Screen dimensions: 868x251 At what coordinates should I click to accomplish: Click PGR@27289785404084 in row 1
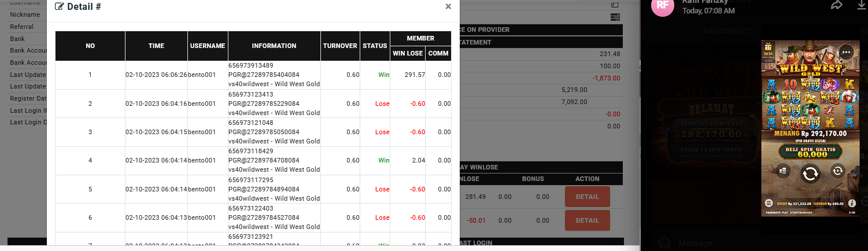(x=264, y=75)
